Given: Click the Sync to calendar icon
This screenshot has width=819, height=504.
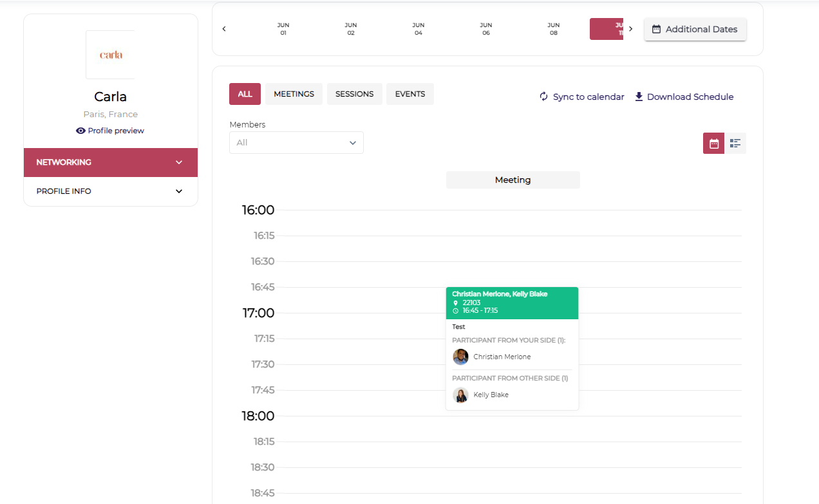Looking at the screenshot, I should tap(544, 97).
